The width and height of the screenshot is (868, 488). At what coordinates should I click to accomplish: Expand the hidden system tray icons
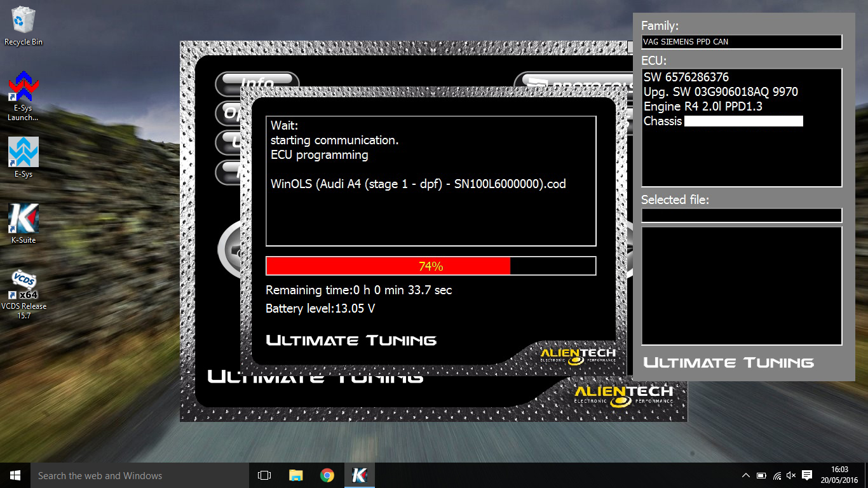[746, 475]
